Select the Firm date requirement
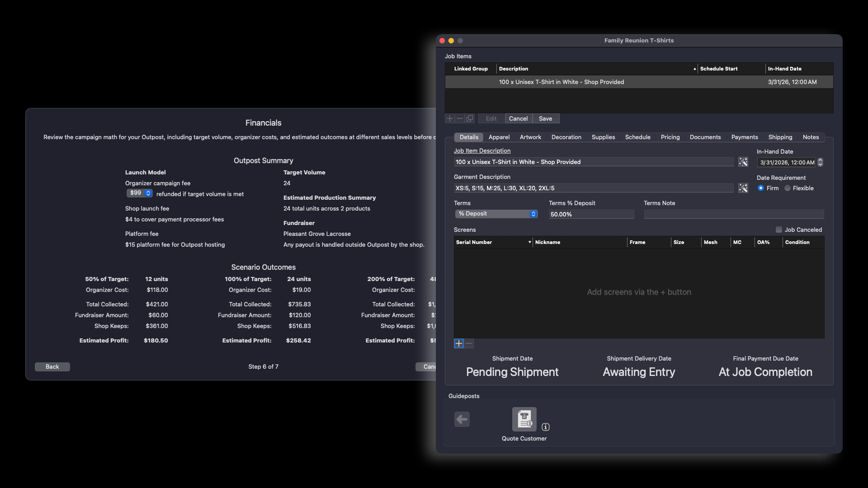The height and width of the screenshot is (488, 868). coord(761,188)
